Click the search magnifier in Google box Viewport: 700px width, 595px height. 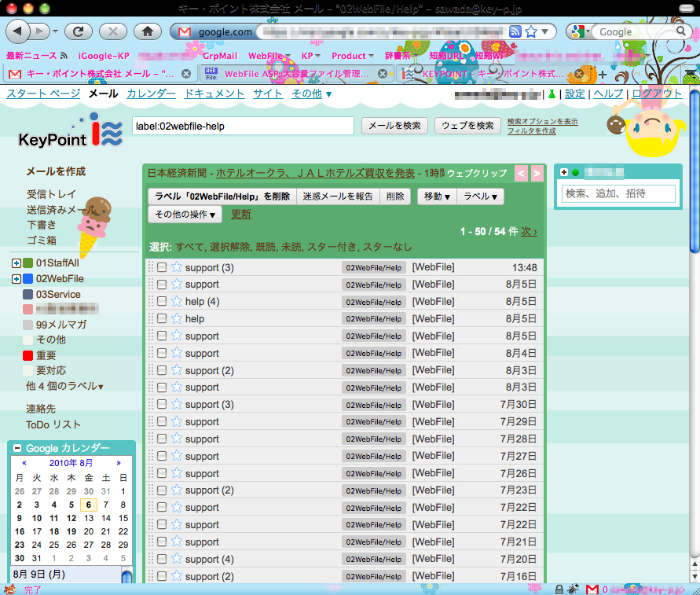point(681,31)
